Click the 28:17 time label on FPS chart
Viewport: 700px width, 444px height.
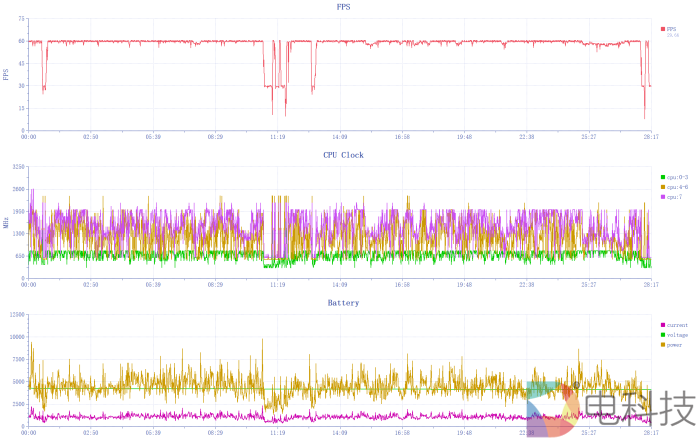651,137
